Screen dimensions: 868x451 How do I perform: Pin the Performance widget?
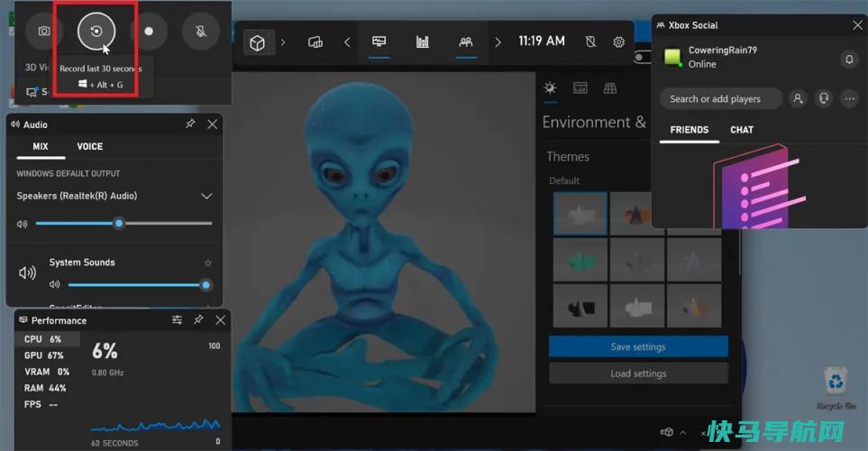click(x=198, y=319)
